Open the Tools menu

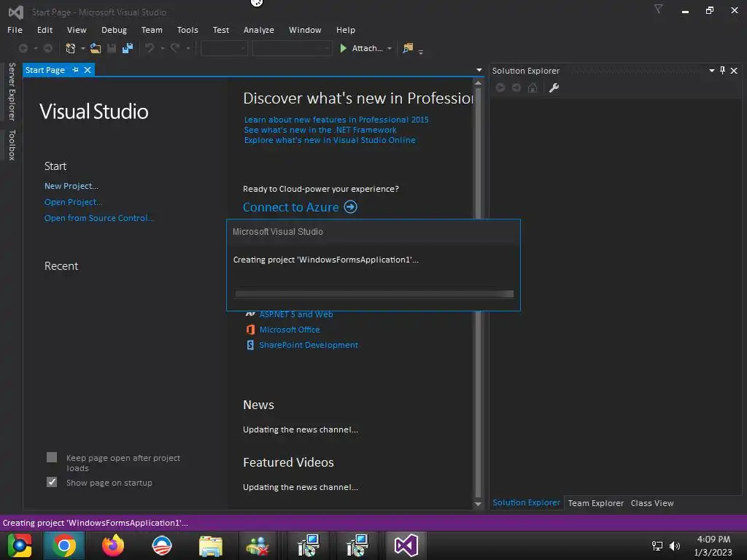(187, 30)
